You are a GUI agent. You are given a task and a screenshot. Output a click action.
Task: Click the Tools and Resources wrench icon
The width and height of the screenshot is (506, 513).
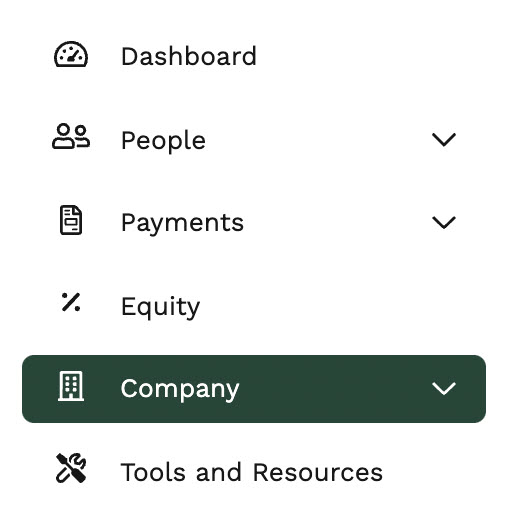point(71,468)
